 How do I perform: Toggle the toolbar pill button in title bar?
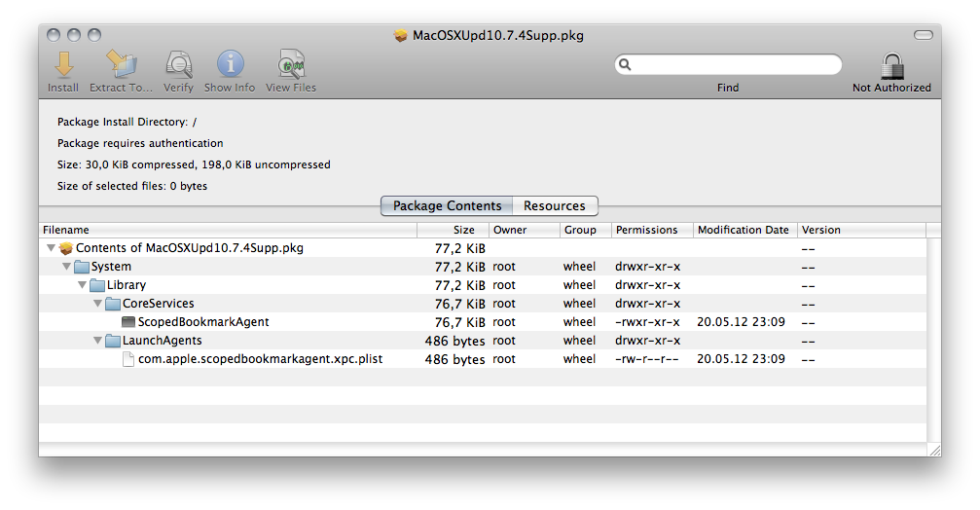click(924, 35)
